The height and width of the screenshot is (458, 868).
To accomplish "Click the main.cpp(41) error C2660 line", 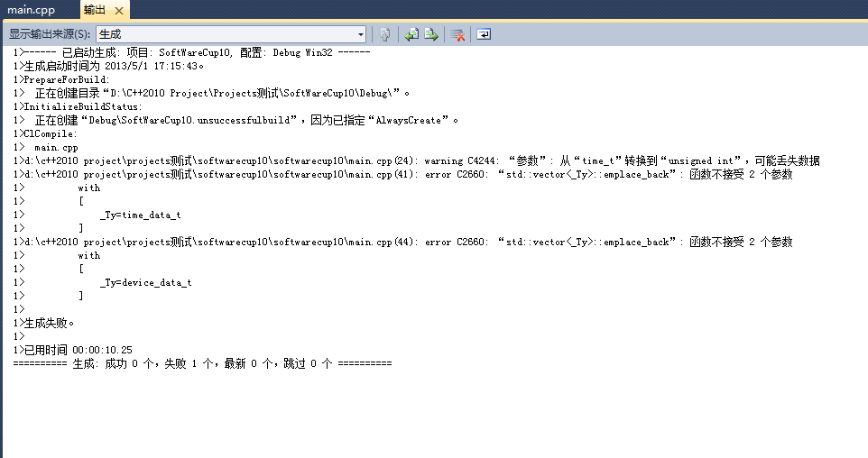I will tap(403, 174).
